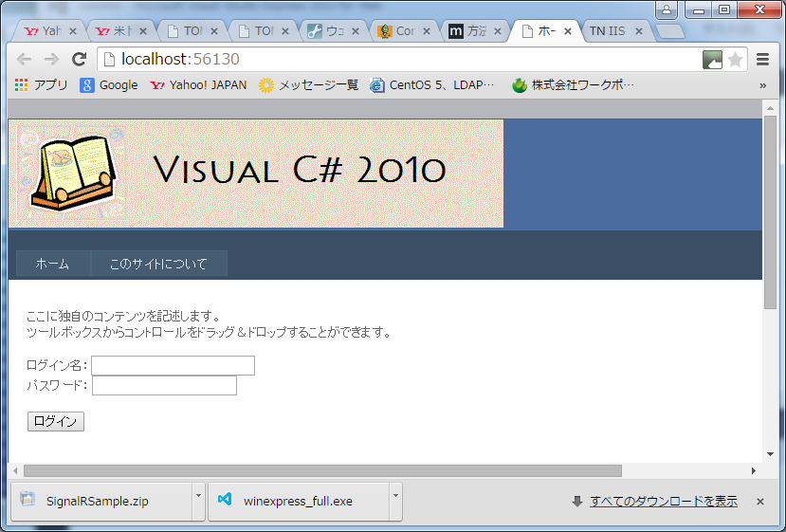
Task: Click the horizontal scrollbar thumb
Action: click(322, 470)
